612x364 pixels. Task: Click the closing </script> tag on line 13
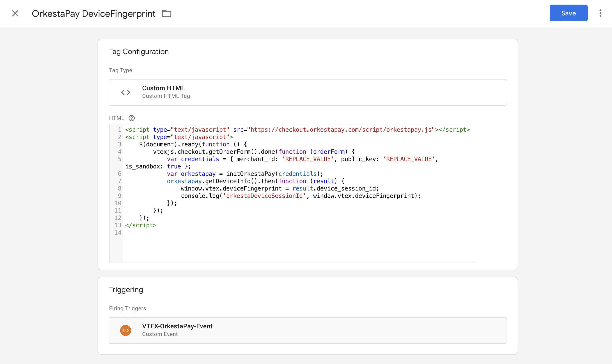tap(141, 225)
